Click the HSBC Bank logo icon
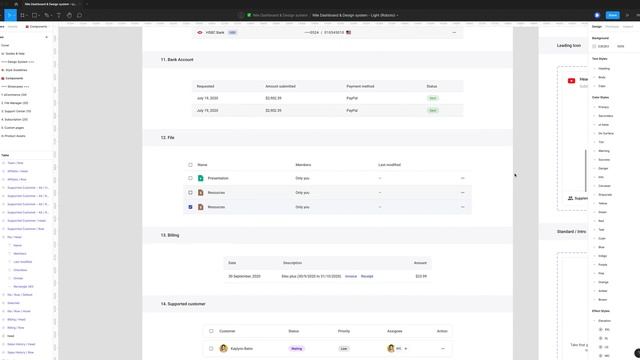 point(200,32)
